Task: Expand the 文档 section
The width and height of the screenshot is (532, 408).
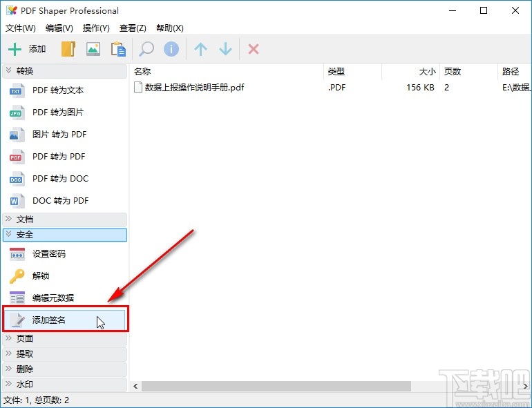Action: click(64, 220)
